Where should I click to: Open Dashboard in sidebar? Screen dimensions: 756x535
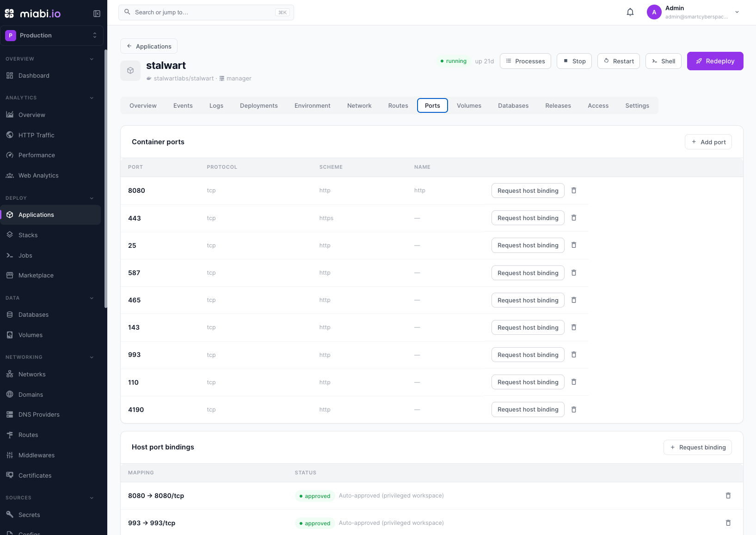coord(50,76)
